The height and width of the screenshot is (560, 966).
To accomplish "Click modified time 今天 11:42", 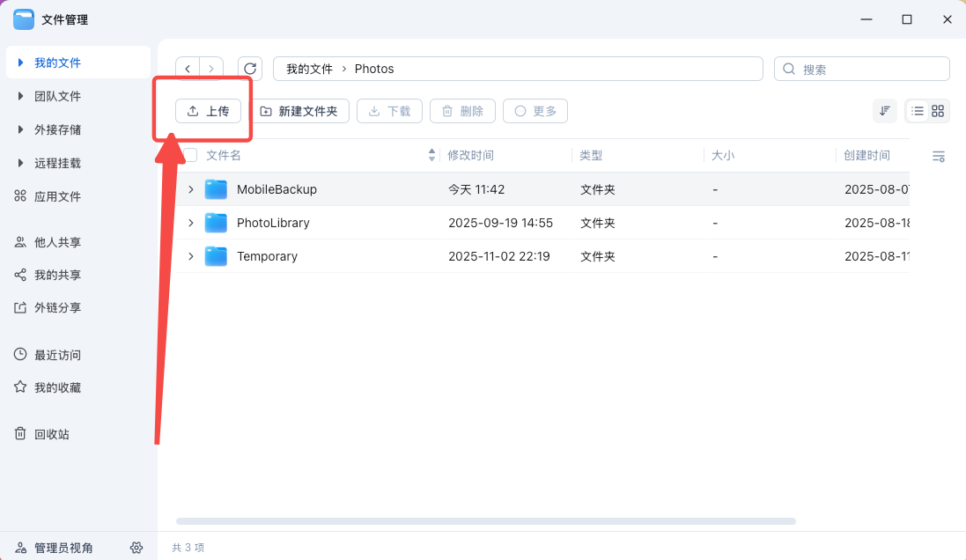I will point(476,189).
